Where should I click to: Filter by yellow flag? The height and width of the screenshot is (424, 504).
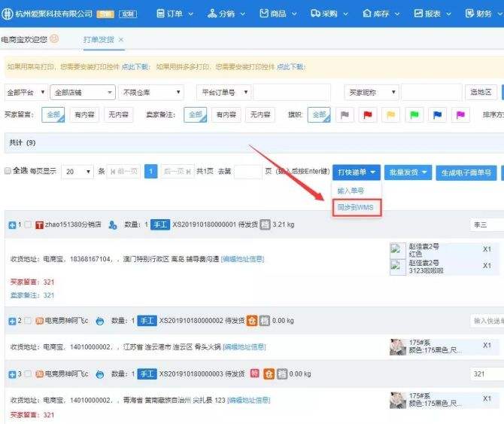[391, 114]
